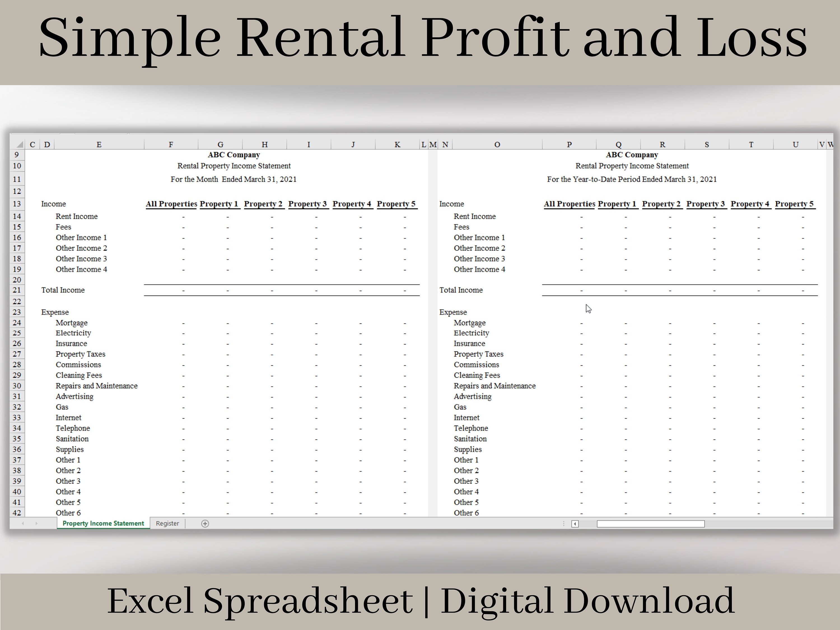
Task: Create a new worksheet with the plus icon
Action: coord(205,524)
